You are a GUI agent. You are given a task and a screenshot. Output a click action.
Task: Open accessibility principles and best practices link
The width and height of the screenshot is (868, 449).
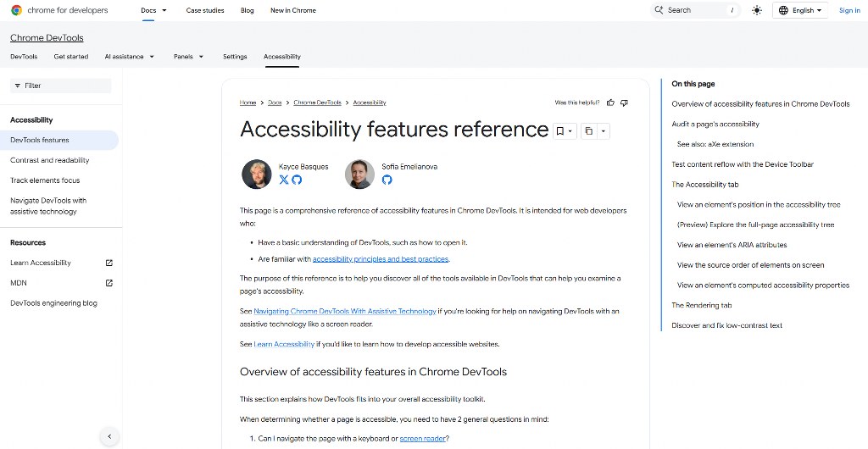(x=381, y=258)
